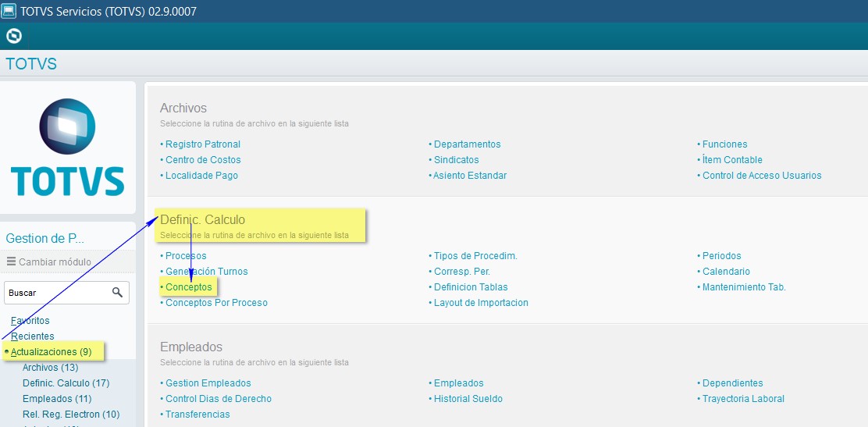The image size is (868, 427).
Task: Open Definicion Tablas routine
Action: pos(471,287)
